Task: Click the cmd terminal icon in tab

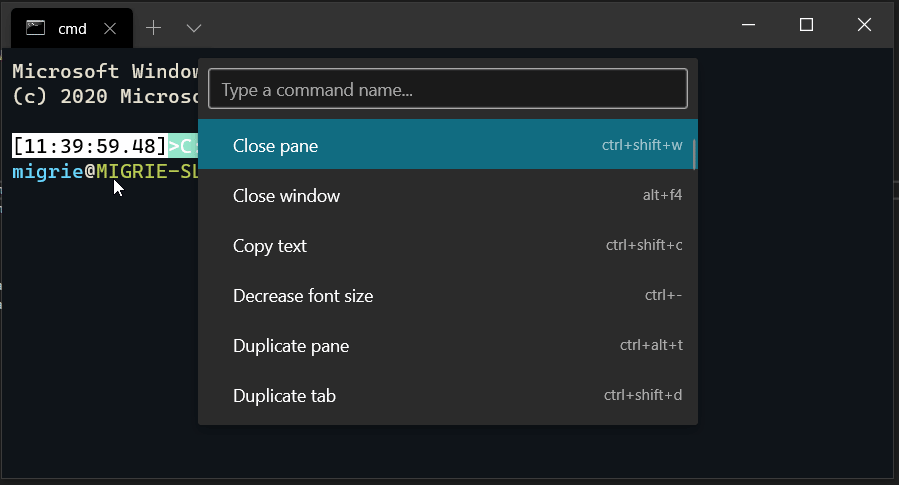Action: click(x=35, y=28)
